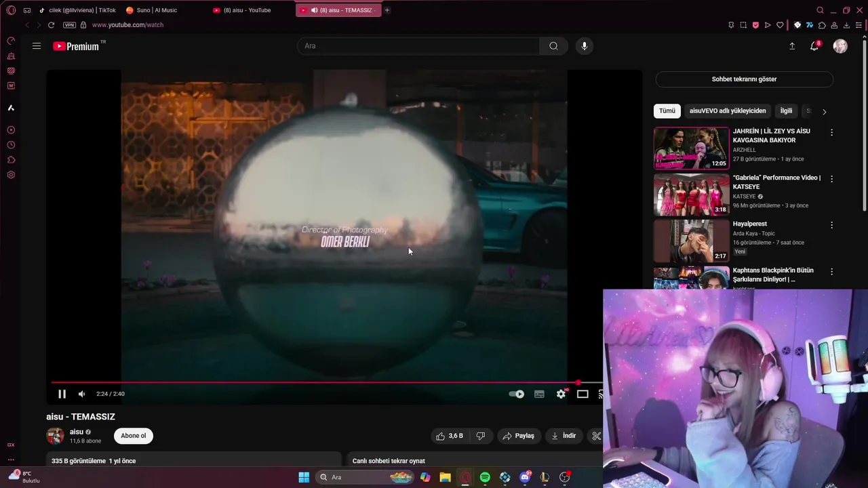Open OBS Studio from the taskbar
The width and height of the screenshot is (868, 488).
click(564, 477)
